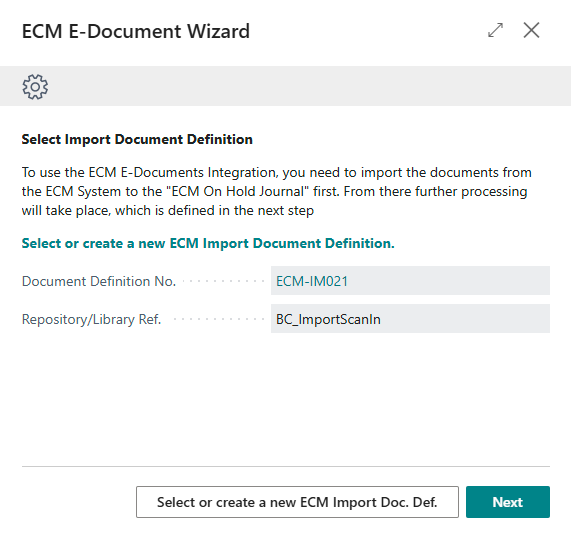571x539 pixels.
Task: Click the ECM E-Document Wizard title
Action: click(136, 31)
